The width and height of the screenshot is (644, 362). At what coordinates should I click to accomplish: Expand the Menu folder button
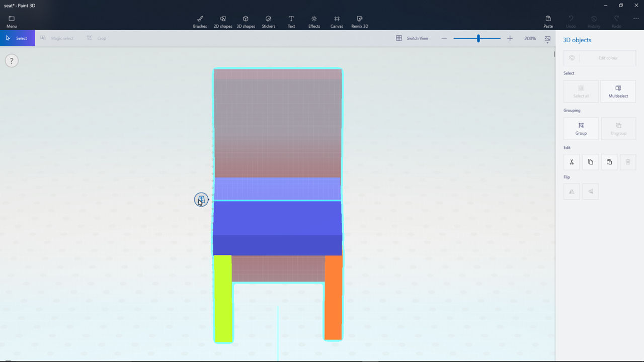[12, 22]
